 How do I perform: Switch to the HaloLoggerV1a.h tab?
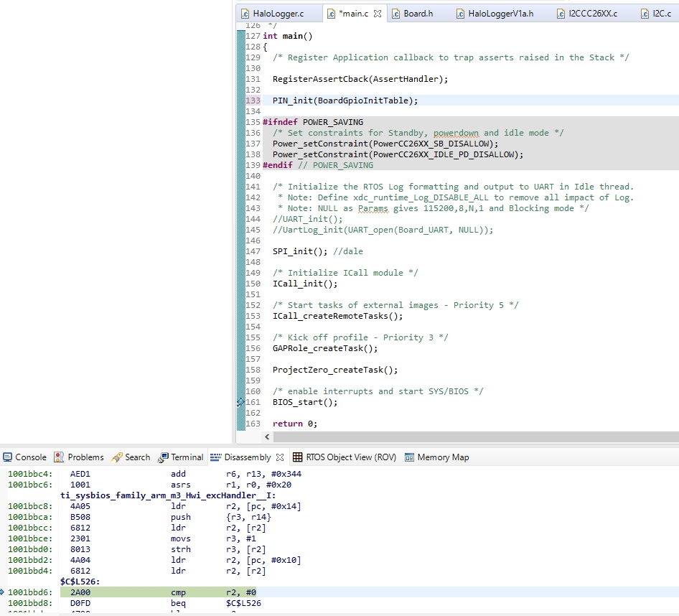500,14
